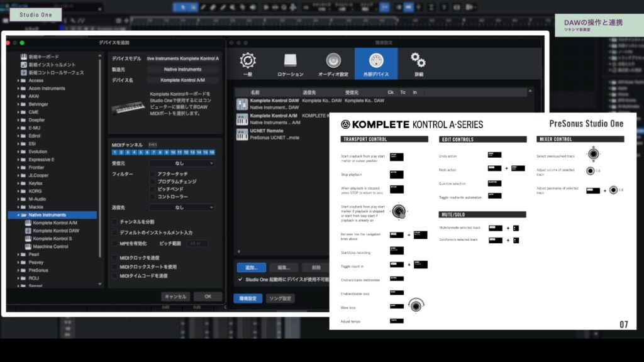This screenshot has height=362, width=644.
Task: Check the MPEを有効化 option
Action: pos(114,243)
